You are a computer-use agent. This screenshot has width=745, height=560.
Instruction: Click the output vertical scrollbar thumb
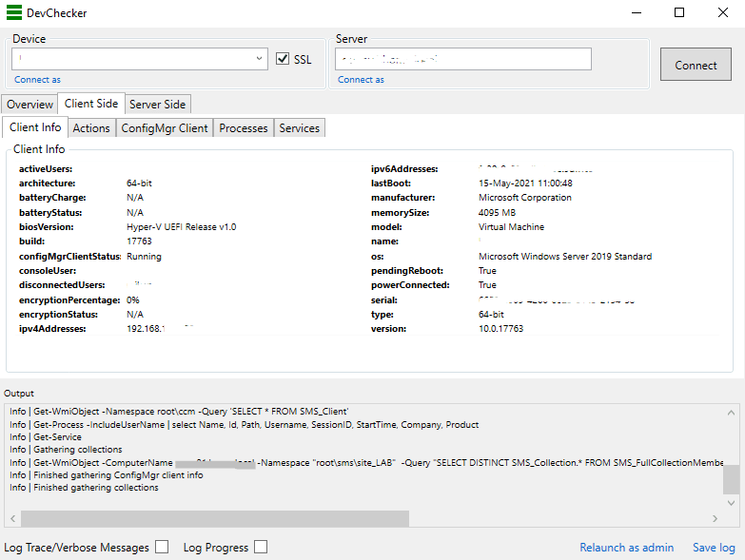(x=731, y=479)
